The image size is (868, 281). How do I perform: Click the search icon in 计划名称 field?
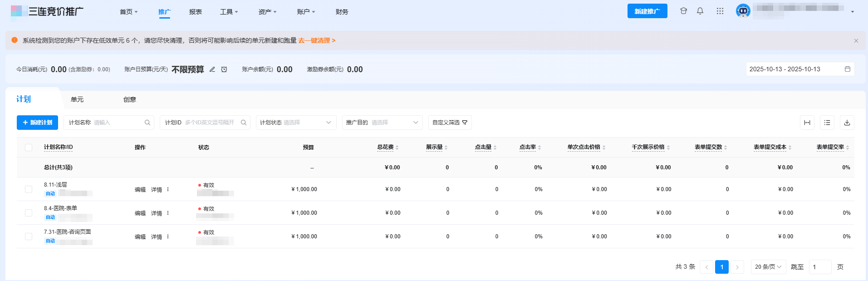click(x=147, y=123)
